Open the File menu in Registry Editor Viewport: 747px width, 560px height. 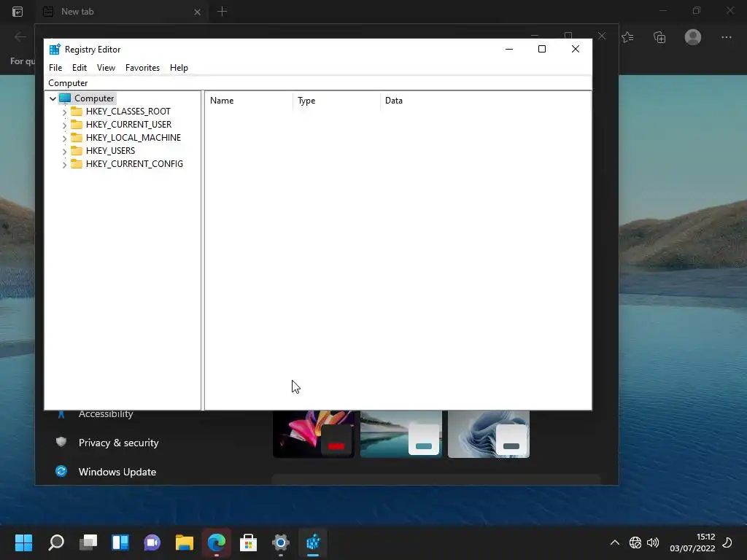coord(55,68)
